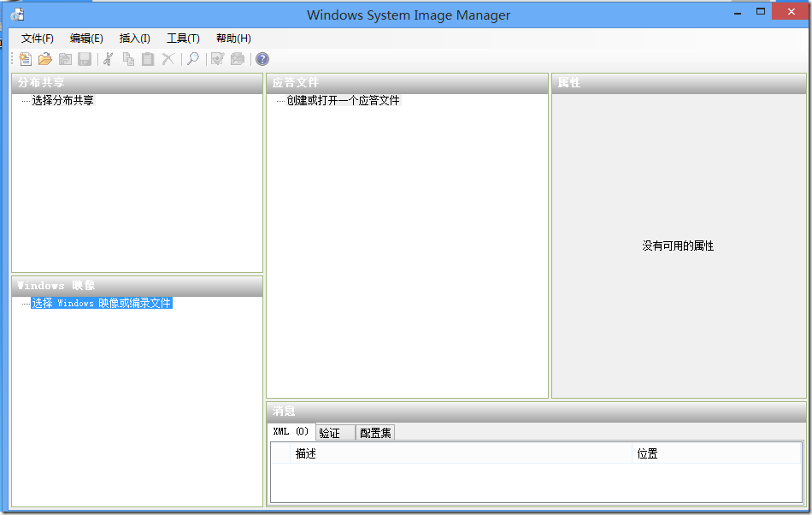The width and height of the screenshot is (812, 515).
Task: Click the Close Answer File toolbar icon
Action: [x=65, y=59]
